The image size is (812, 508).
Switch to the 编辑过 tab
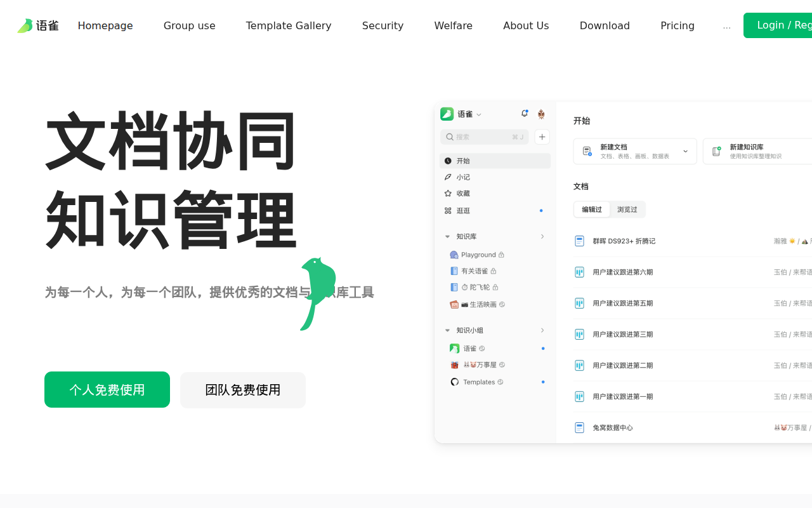tap(591, 210)
